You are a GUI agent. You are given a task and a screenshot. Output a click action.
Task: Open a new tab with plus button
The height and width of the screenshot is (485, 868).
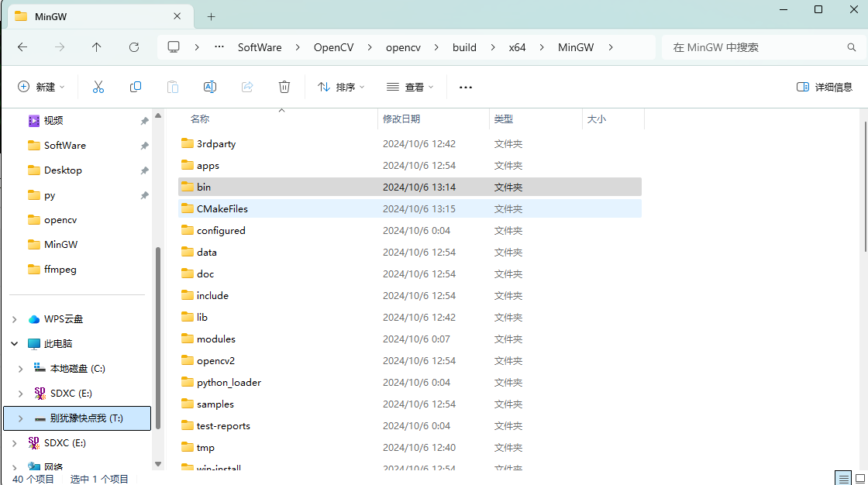(x=211, y=16)
